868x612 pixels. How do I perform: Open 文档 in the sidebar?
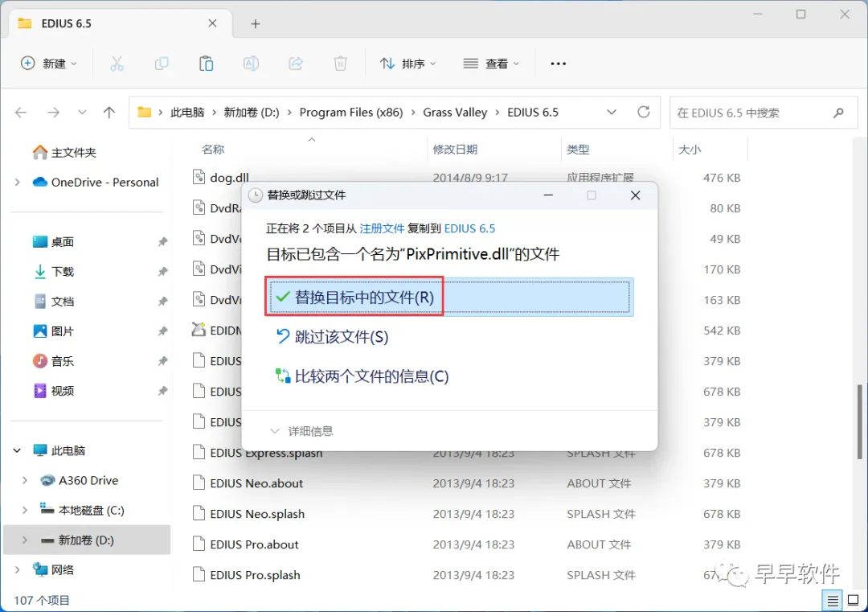pos(53,302)
